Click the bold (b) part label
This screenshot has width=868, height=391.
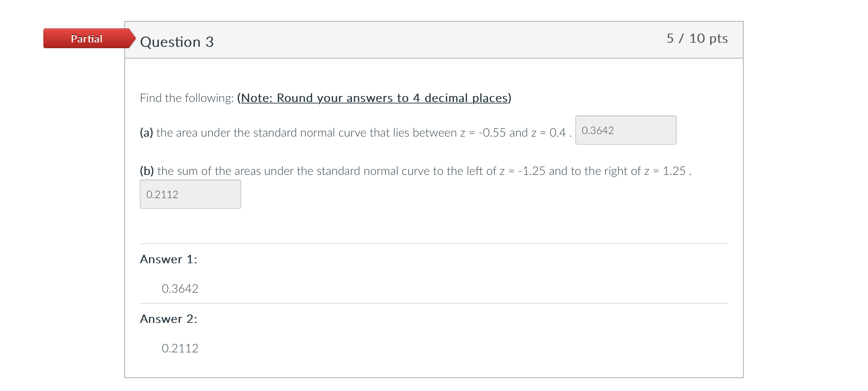(x=147, y=171)
